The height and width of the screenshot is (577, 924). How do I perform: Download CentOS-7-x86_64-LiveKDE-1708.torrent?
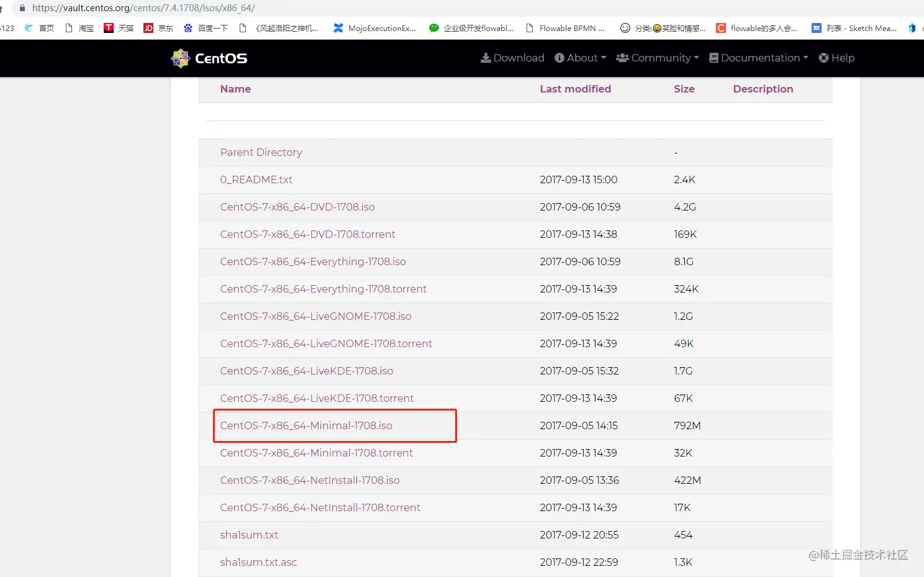point(317,398)
